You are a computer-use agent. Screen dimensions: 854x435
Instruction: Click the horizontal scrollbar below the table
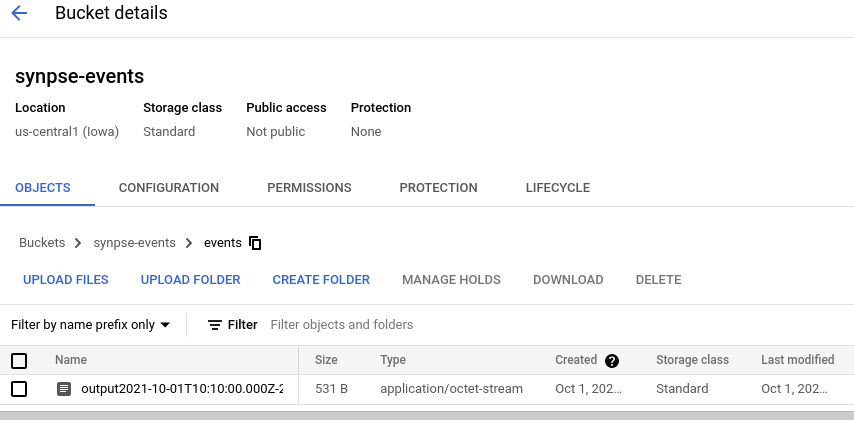[x=427, y=415]
